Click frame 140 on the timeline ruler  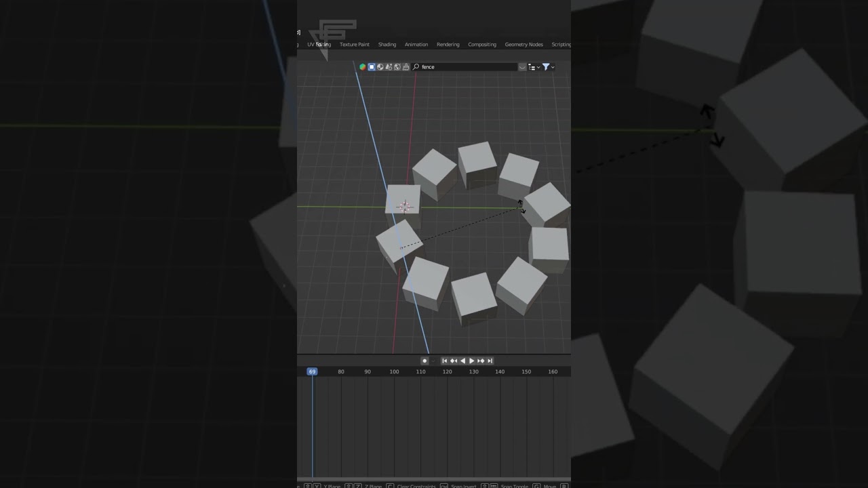[500, 371]
